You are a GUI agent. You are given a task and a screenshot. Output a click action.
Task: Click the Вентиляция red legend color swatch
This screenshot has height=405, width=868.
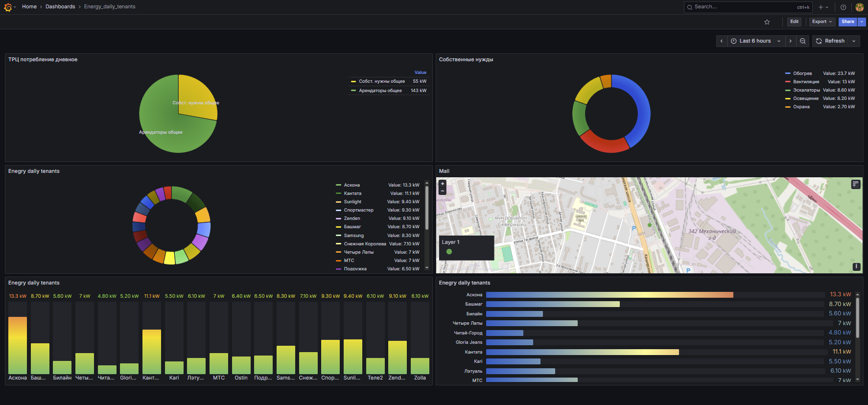coord(788,82)
